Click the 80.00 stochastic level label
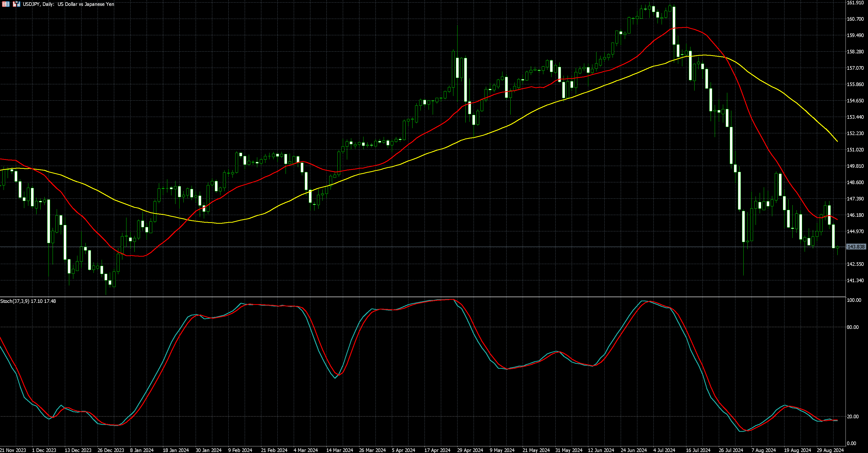This screenshot has height=453, width=868. coord(853,327)
